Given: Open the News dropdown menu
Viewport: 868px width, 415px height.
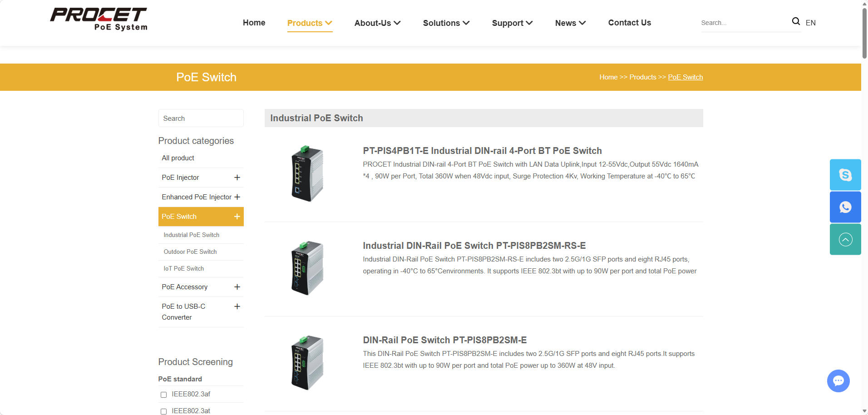Looking at the screenshot, I should (x=570, y=23).
